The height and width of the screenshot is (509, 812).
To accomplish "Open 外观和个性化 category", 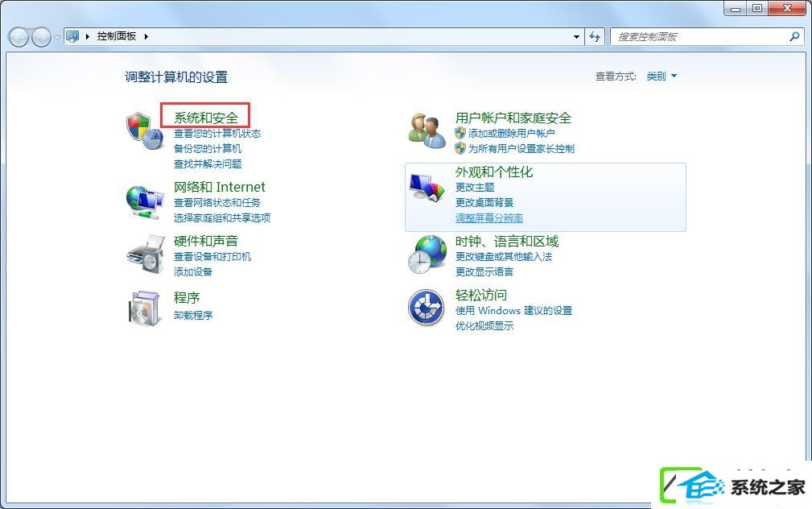I will (x=494, y=172).
